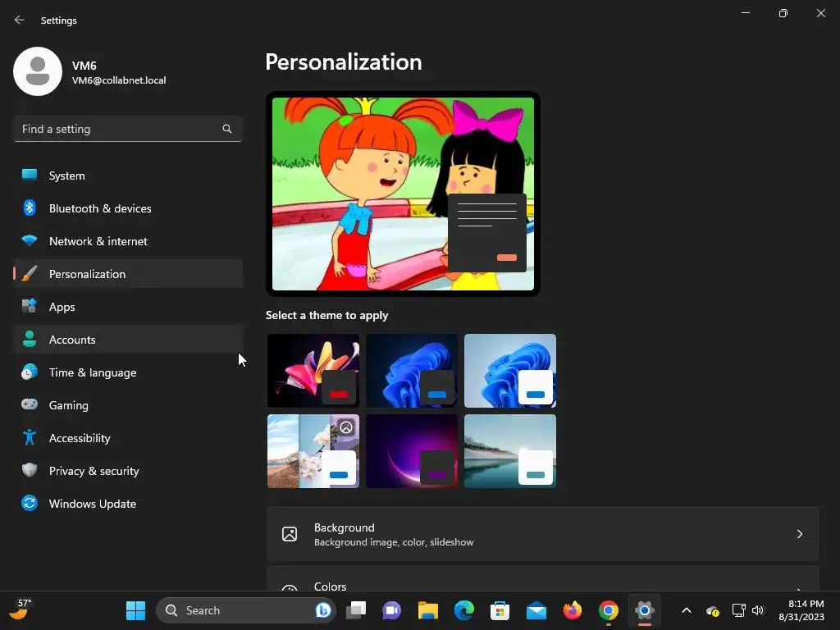
Task: Click the network display tray icon
Action: pyautogui.click(x=739, y=610)
